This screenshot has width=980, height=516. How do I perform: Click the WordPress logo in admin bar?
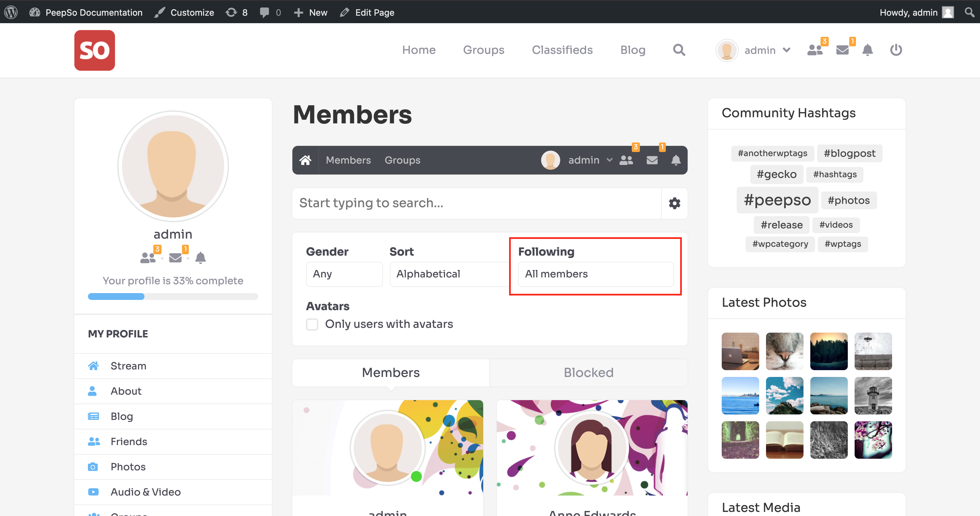pos(11,12)
